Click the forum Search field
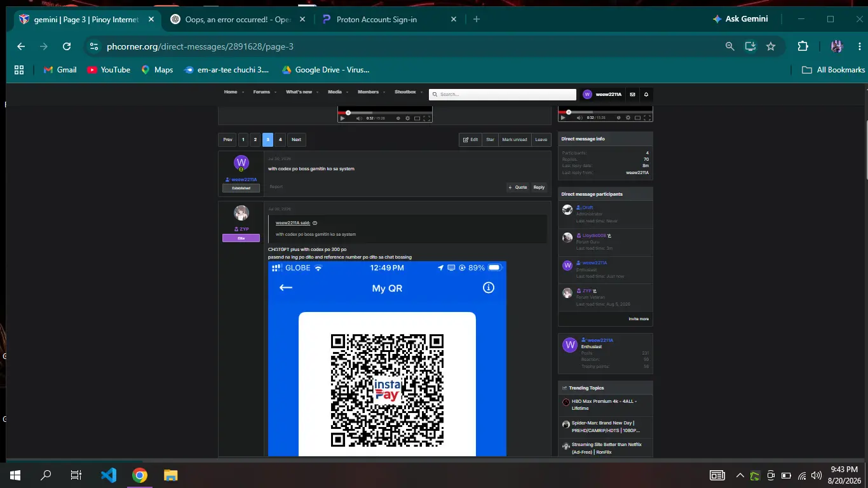 tap(503, 94)
